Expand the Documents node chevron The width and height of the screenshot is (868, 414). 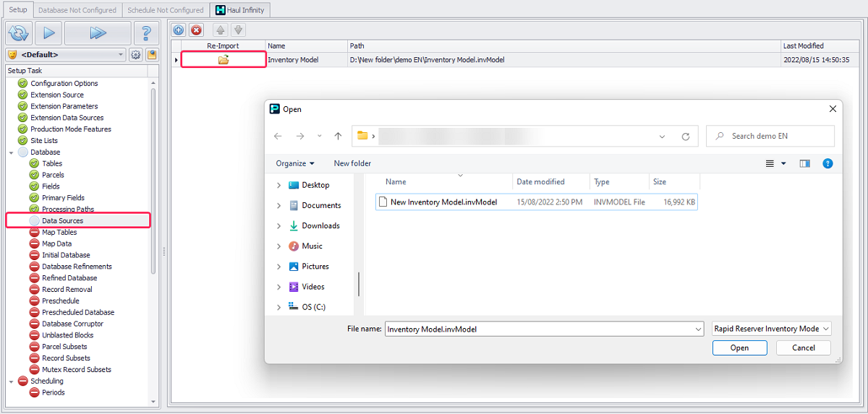[x=278, y=205]
